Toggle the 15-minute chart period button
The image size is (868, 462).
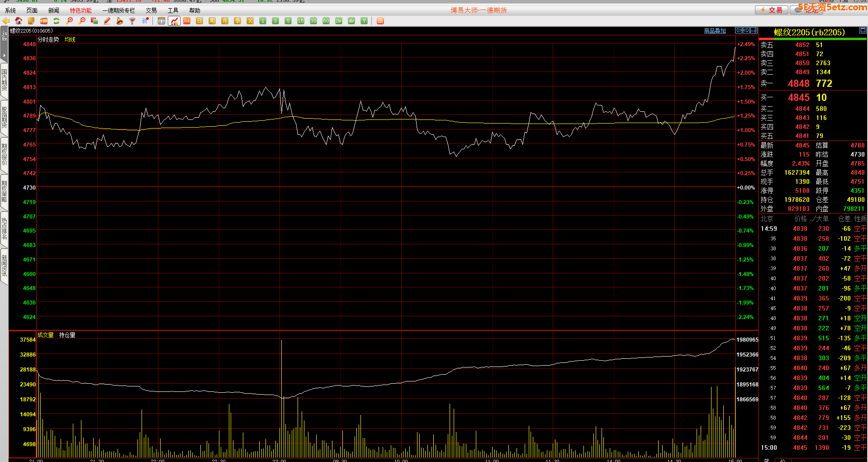click(301, 21)
